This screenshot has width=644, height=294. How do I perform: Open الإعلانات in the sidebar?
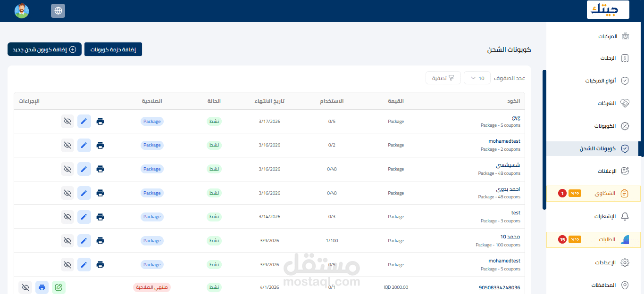[x=594, y=171]
